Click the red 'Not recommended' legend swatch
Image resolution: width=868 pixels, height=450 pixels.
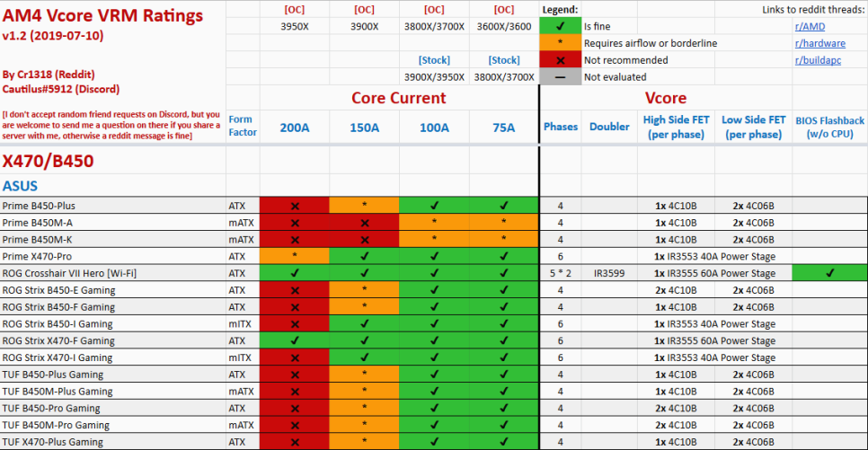pyautogui.click(x=560, y=60)
